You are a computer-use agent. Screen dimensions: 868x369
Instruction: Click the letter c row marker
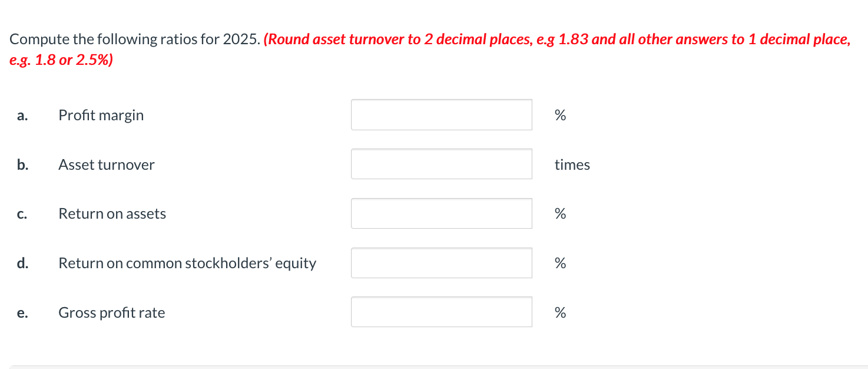coord(22,214)
